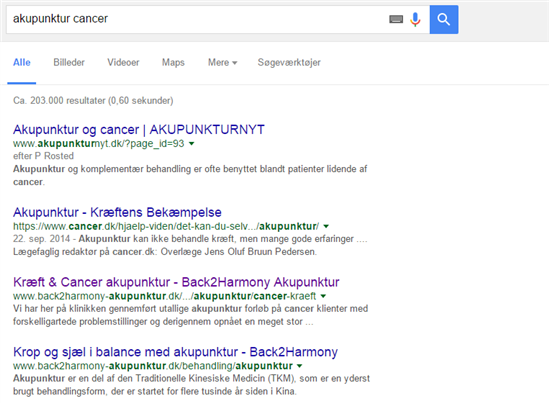549x403 pixels.
Task: Expand arrow next to akupunkturnyt.dk URL
Action: pyautogui.click(x=192, y=144)
